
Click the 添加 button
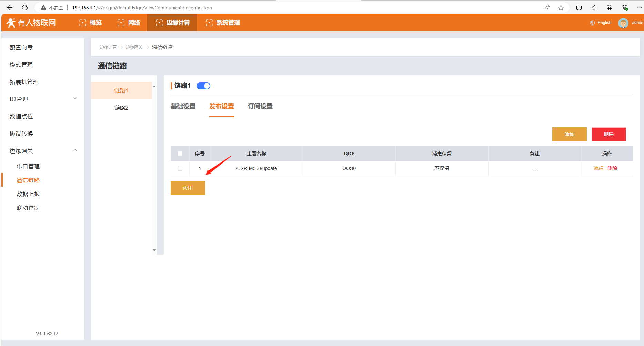tap(569, 134)
